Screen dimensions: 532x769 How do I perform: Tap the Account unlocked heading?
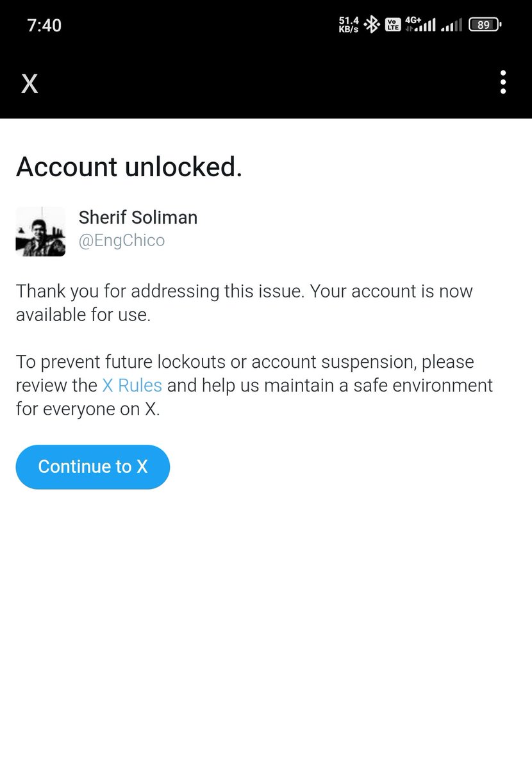129,167
